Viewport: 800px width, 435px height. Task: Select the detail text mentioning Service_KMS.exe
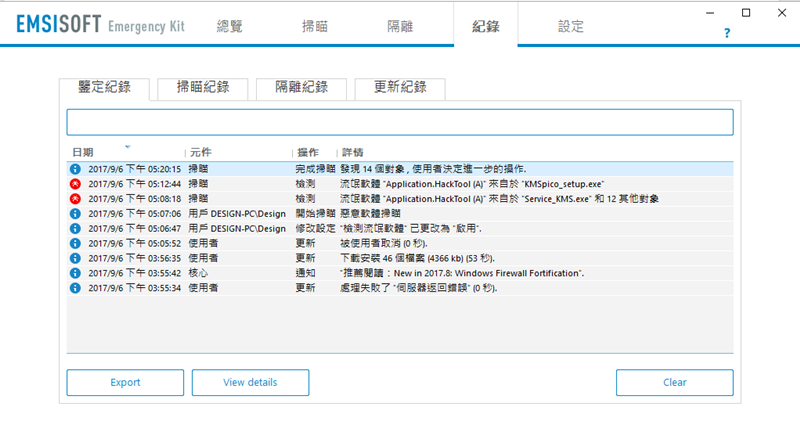click(499, 199)
